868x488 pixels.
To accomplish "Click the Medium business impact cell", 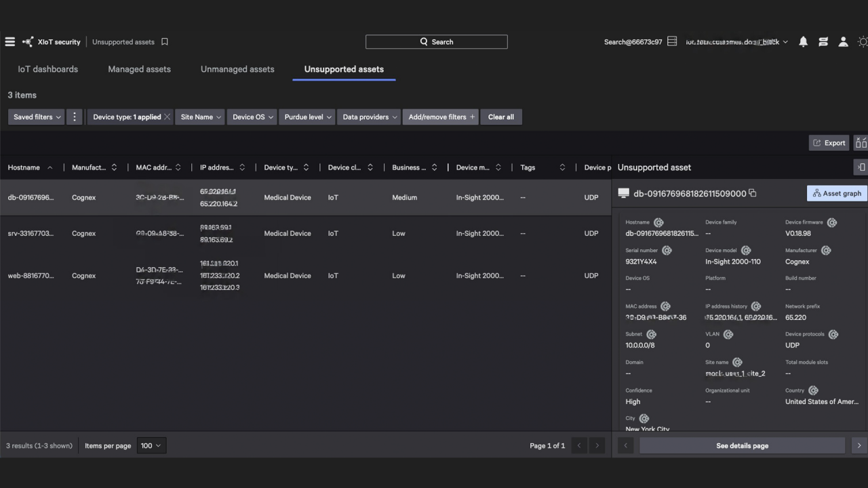I will pos(404,197).
